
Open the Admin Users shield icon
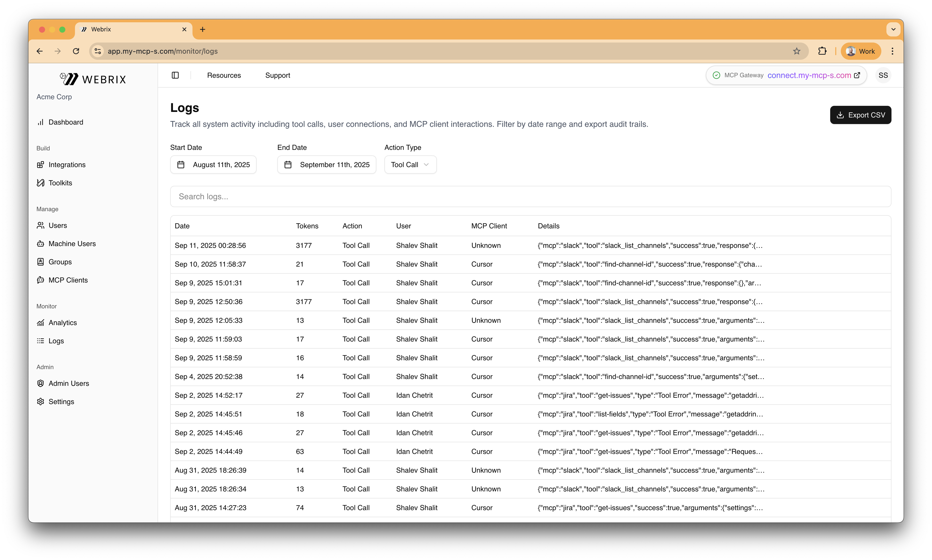click(x=40, y=383)
